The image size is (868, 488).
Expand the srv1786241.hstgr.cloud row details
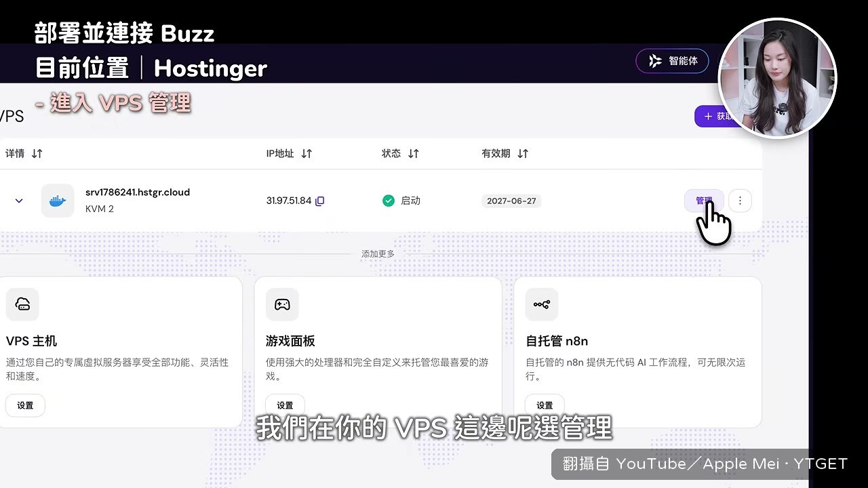pyautogui.click(x=19, y=201)
